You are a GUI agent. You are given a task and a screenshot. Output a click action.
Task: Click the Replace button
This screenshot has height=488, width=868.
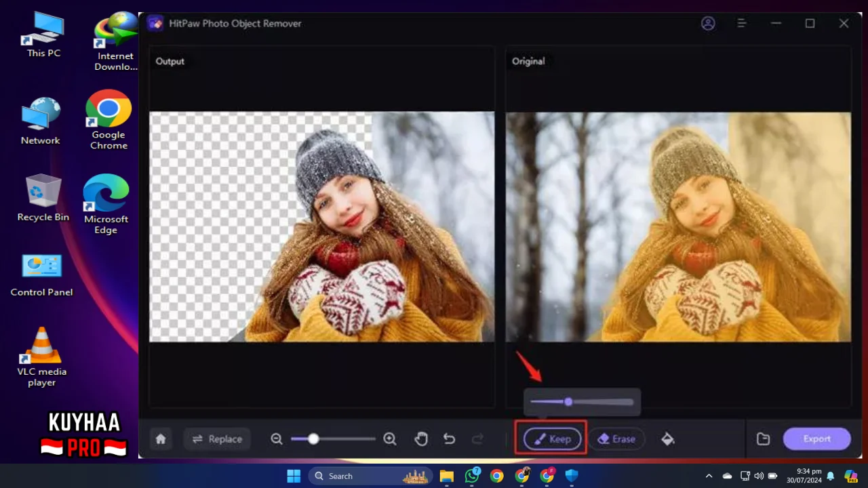[x=217, y=439]
